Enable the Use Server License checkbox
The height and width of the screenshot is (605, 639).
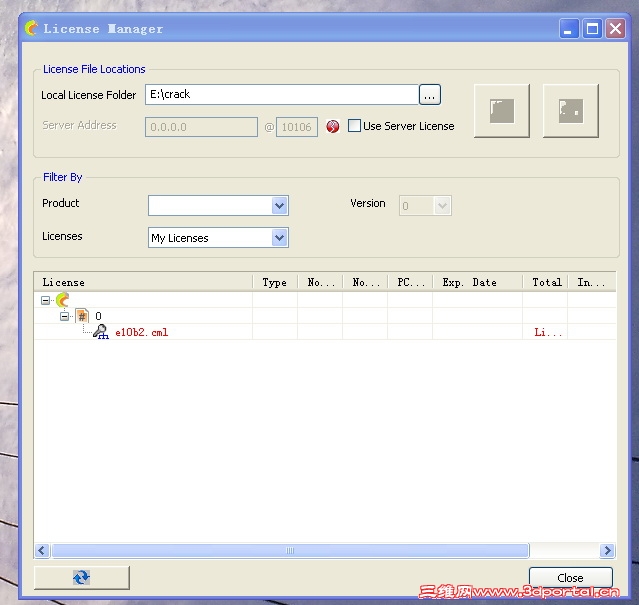point(354,126)
